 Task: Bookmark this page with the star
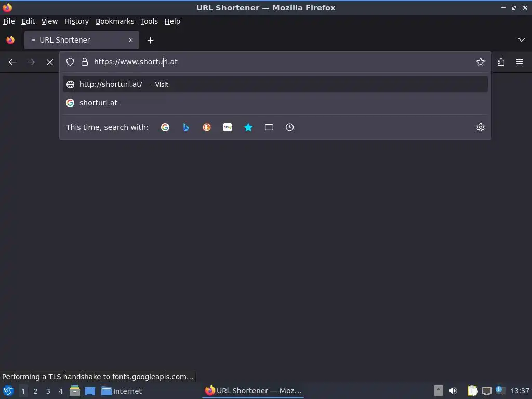click(481, 62)
